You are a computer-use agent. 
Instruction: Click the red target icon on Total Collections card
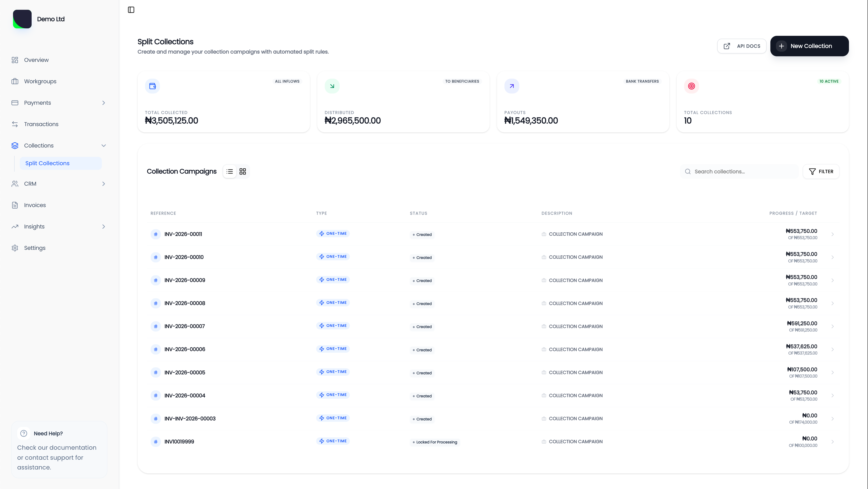pos(691,86)
